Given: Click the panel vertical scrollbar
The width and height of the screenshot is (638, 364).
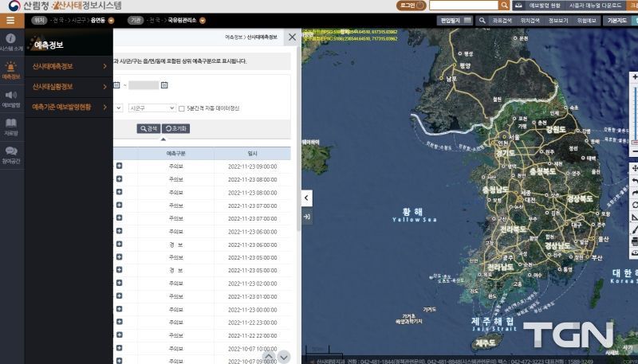Looking at the screenshot, I should pos(299,138).
